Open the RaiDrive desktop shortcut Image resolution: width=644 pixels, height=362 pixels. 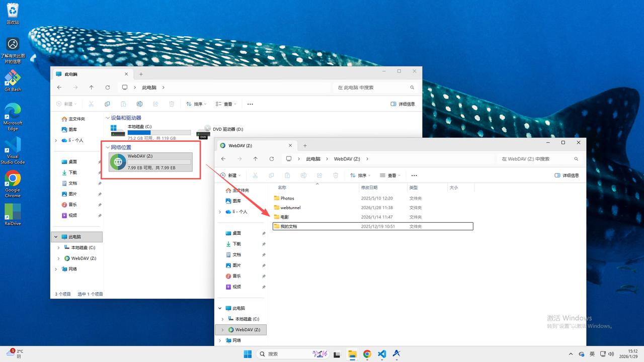click(13, 215)
